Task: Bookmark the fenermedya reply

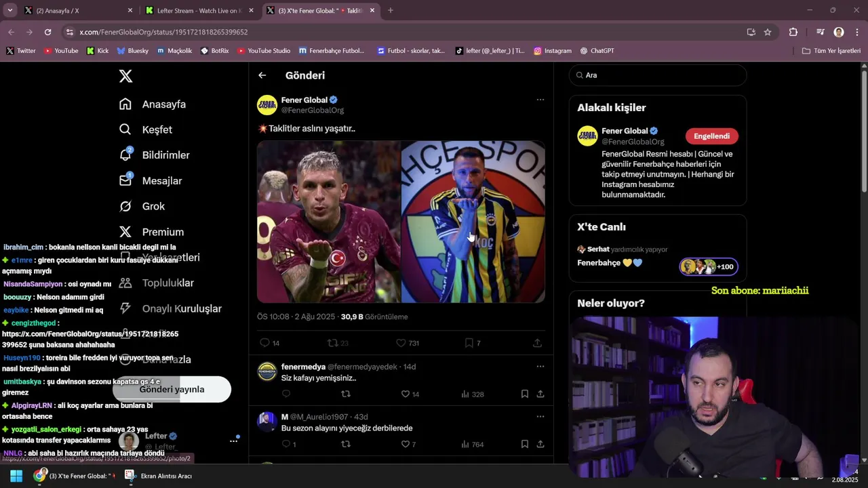Action: tap(525, 394)
